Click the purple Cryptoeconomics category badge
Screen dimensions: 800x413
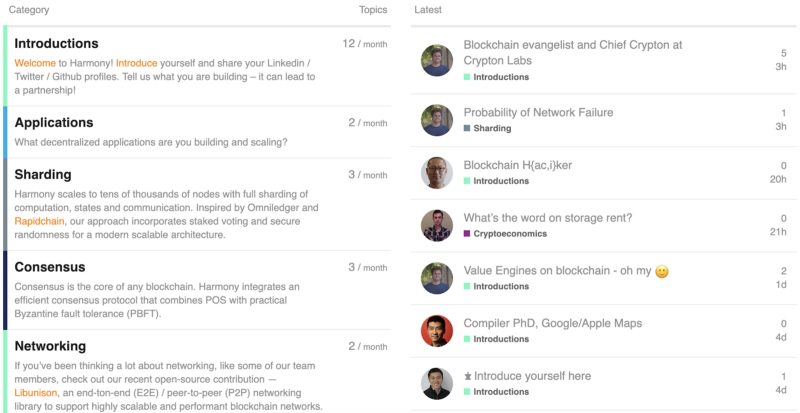506,233
